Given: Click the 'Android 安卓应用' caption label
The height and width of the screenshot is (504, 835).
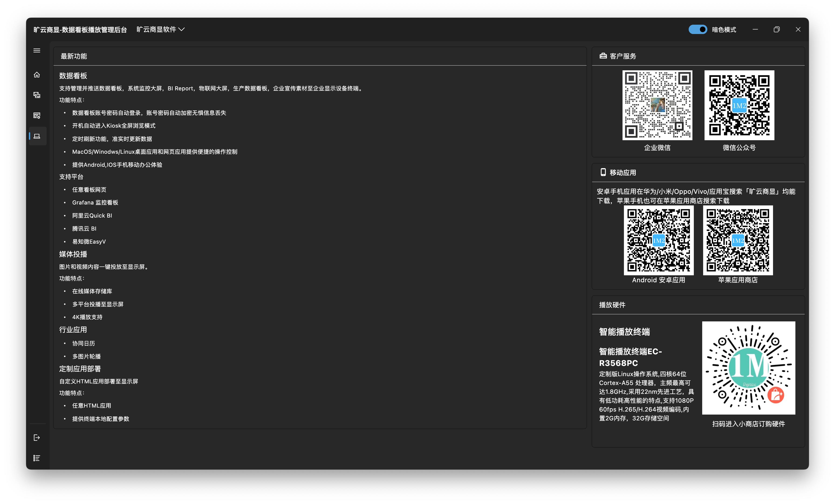Looking at the screenshot, I should [659, 280].
